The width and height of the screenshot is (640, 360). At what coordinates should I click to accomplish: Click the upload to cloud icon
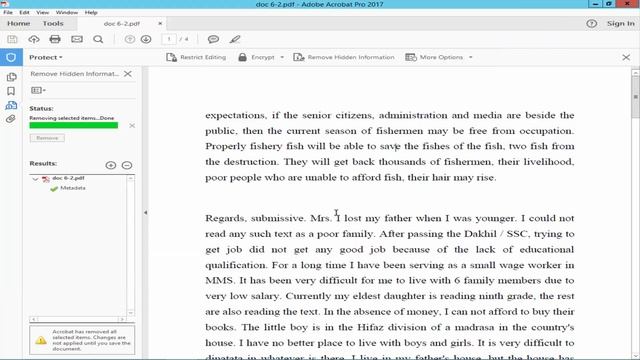tap(34, 39)
